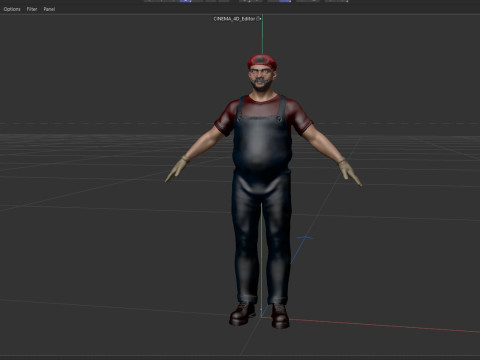Select the character model in viewport
This screenshot has height=360, width=480.
pos(263,192)
